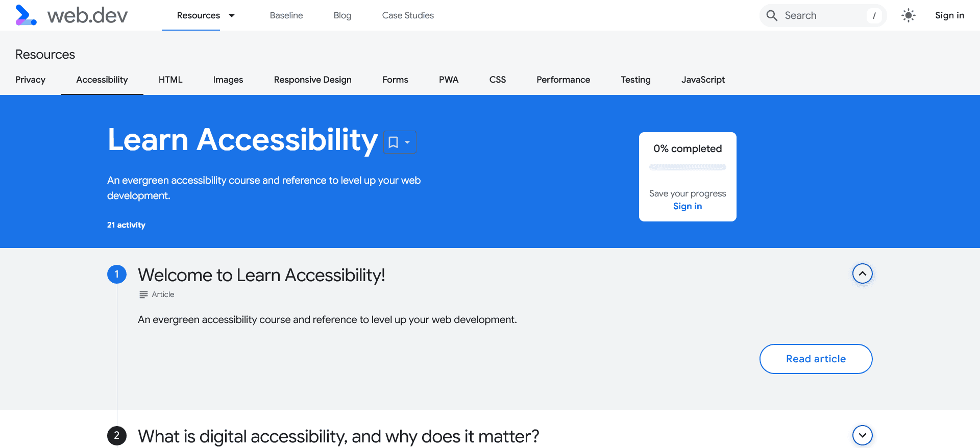Click the Article type icon under Welcome heading
The height and width of the screenshot is (448, 980).
click(x=143, y=294)
